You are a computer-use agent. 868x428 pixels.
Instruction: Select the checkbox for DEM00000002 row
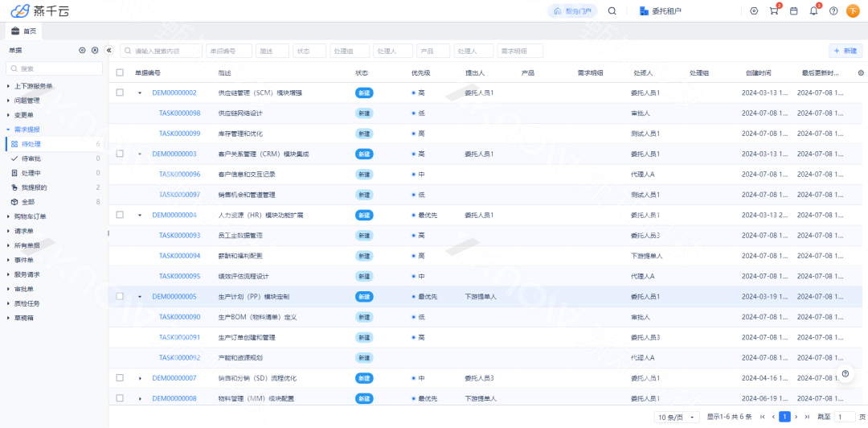[x=120, y=93]
